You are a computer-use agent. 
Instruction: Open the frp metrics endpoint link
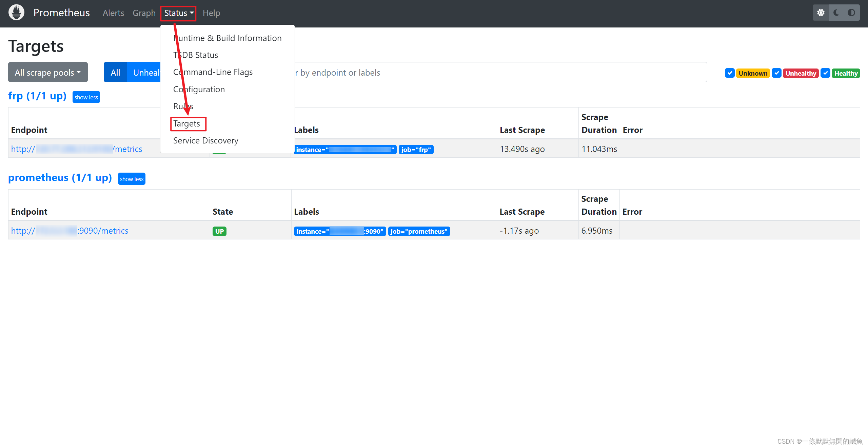click(x=77, y=149)
